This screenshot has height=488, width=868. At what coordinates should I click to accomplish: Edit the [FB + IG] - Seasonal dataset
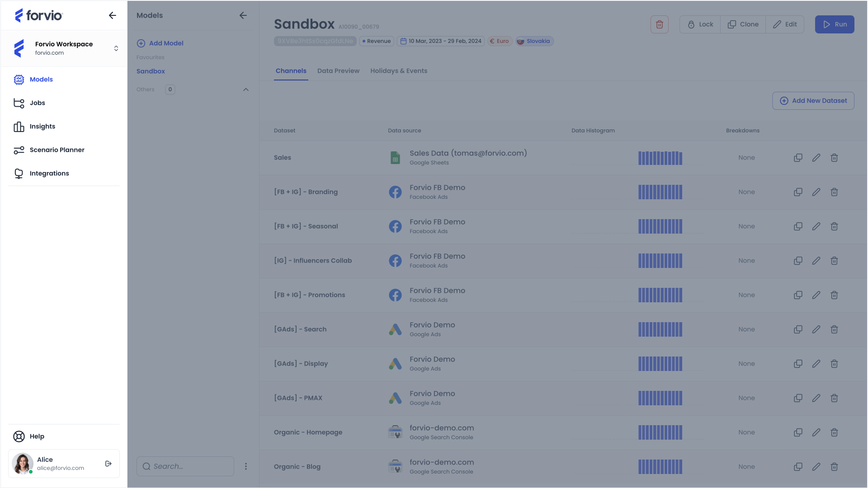pyautogui.click(x=816, y=226)
